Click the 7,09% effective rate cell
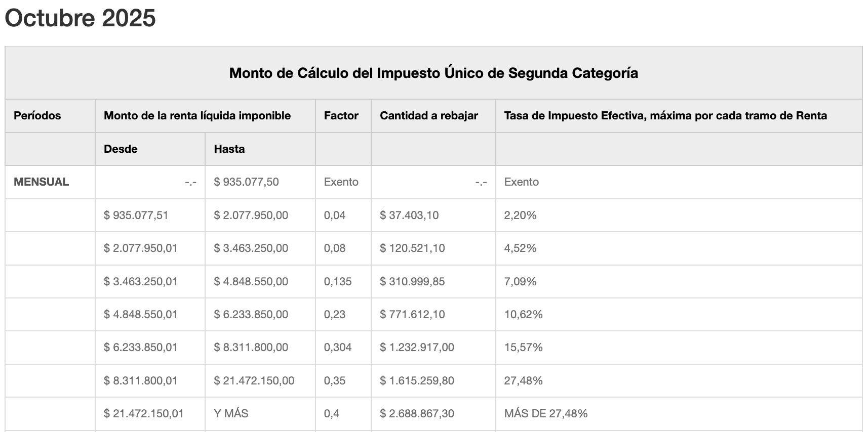The image size is (868, 432). click(520, 282)
